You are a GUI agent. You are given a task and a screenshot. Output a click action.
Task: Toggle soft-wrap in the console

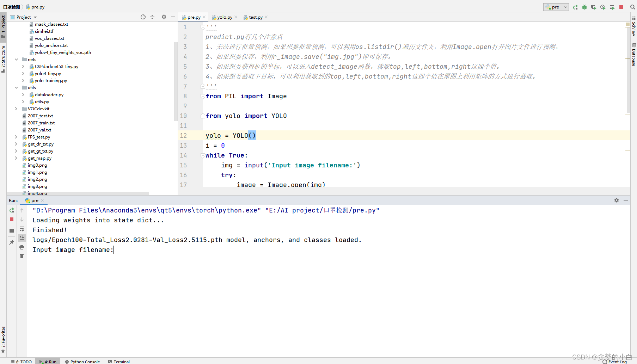(22, 229)
